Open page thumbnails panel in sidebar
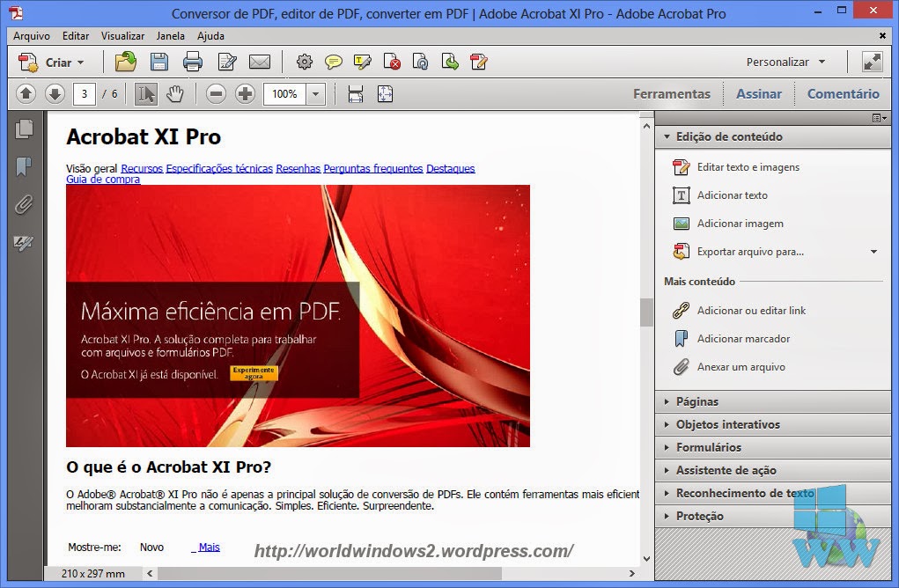 click(x=24, y=129)
